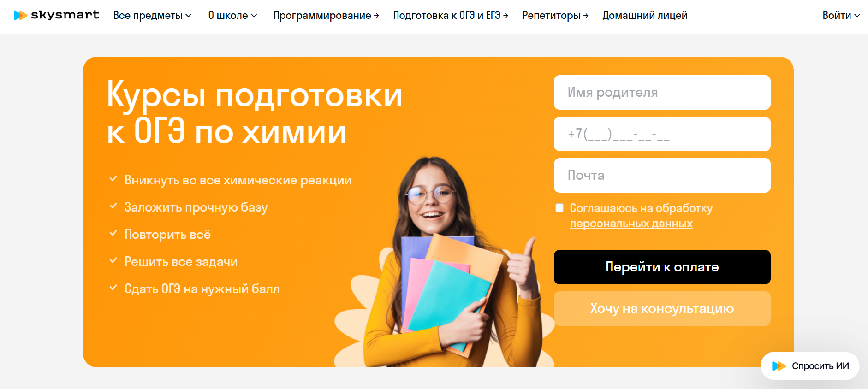Click the Хочу на консультацию button
868x389 pixels.
[x=662, y=308]
